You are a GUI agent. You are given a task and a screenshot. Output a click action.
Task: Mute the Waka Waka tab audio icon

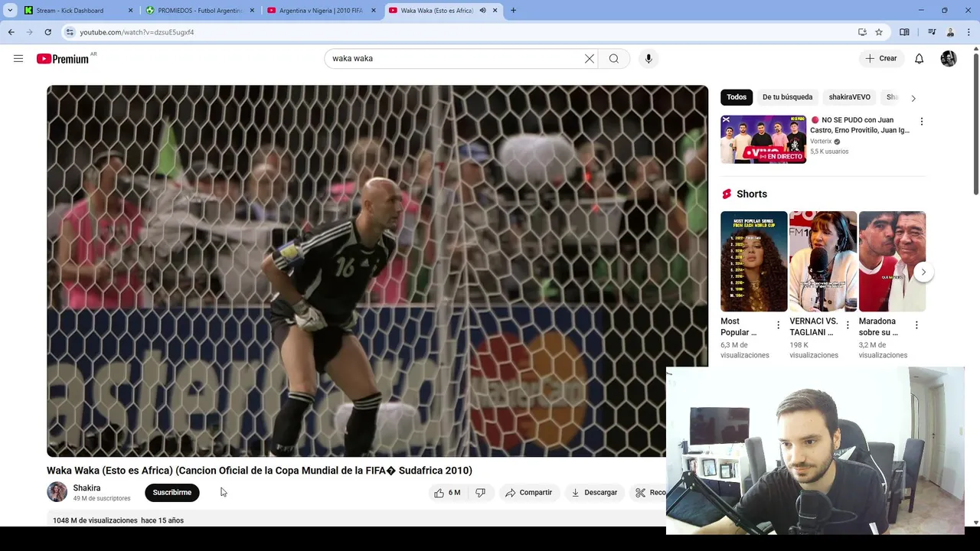point(482,11)
